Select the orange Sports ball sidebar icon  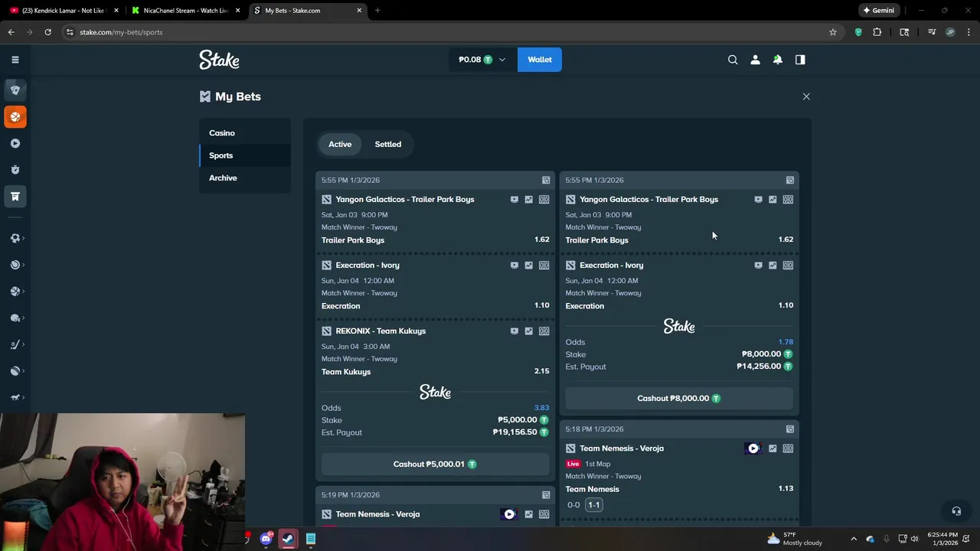pyautogui.click(x=15, y=117)
